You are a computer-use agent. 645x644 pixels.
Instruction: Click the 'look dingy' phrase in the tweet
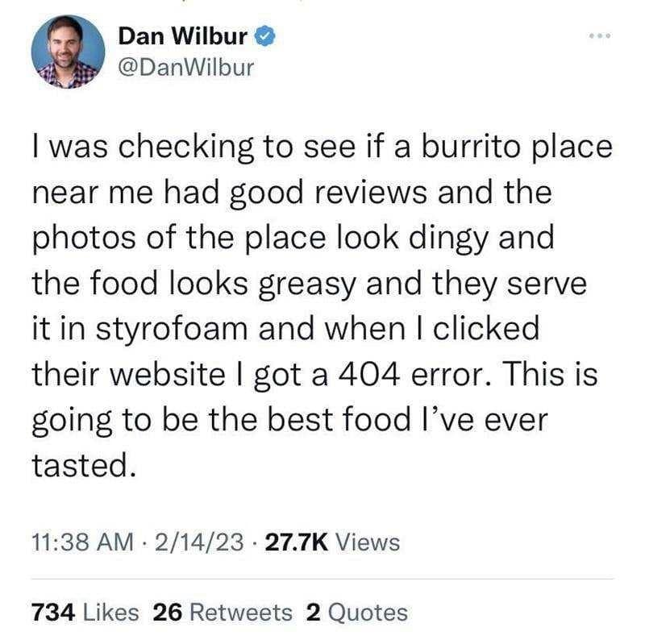[412, 239]
